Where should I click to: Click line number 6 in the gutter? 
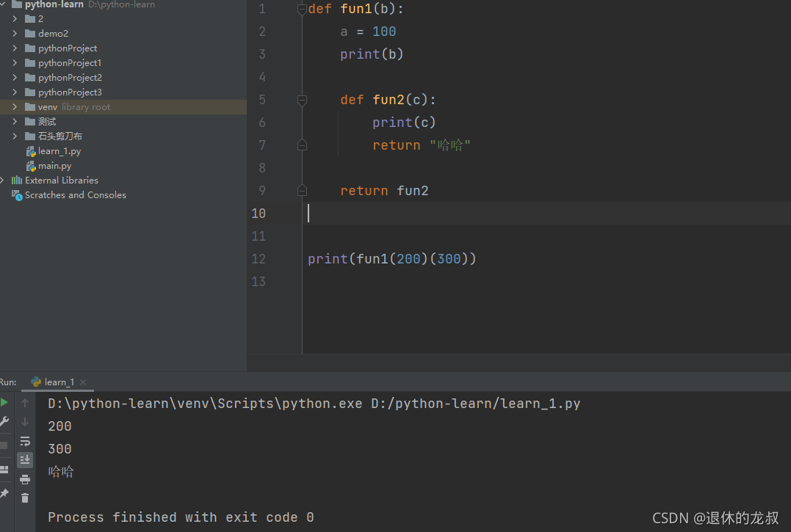[261, 123]
